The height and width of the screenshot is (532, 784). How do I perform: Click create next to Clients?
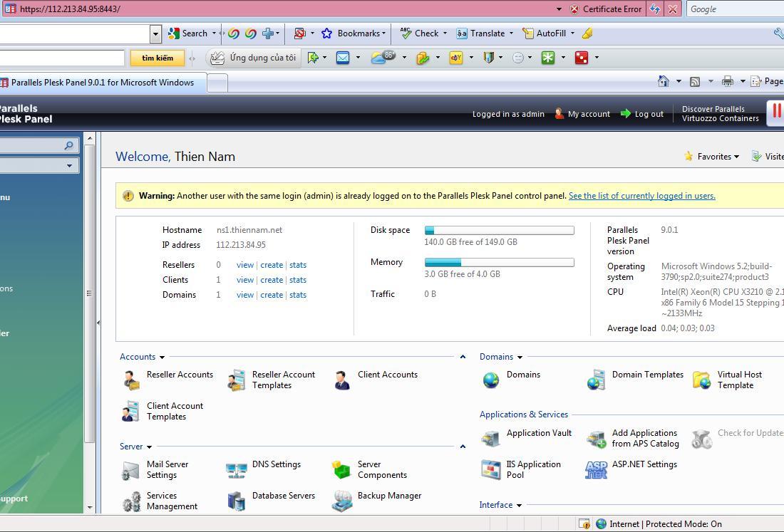[x=272, y=280]
